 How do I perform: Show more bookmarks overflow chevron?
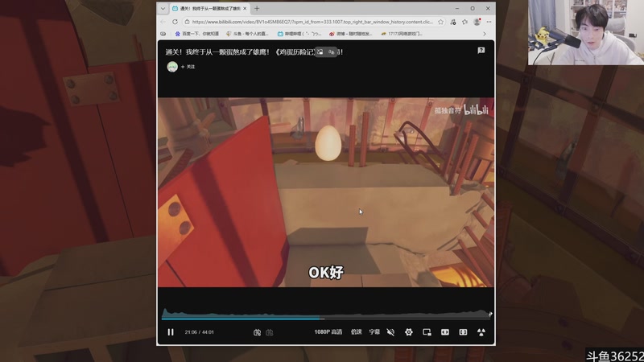point(485,34)
